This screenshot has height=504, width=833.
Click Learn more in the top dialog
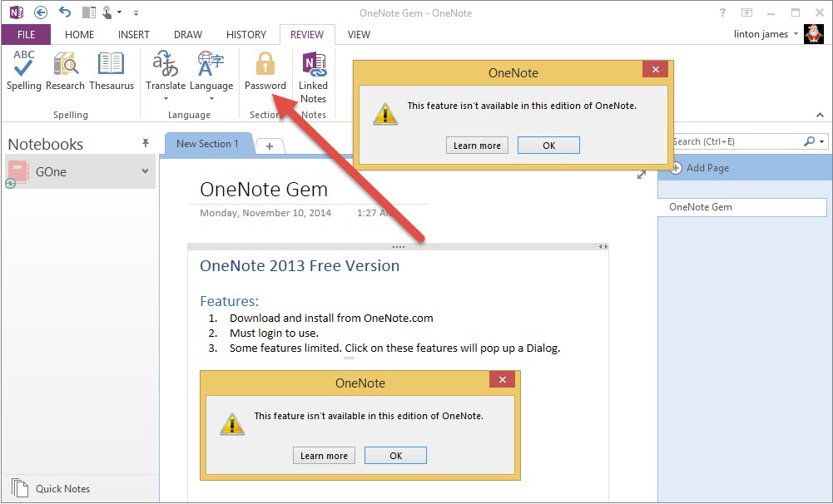477,146
